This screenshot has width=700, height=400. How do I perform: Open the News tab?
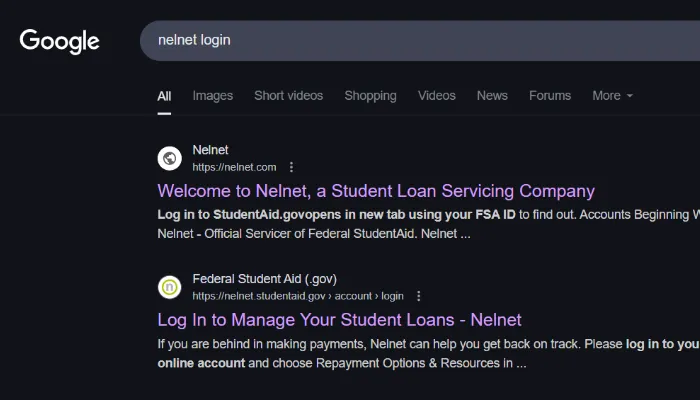tap(492, 96)
